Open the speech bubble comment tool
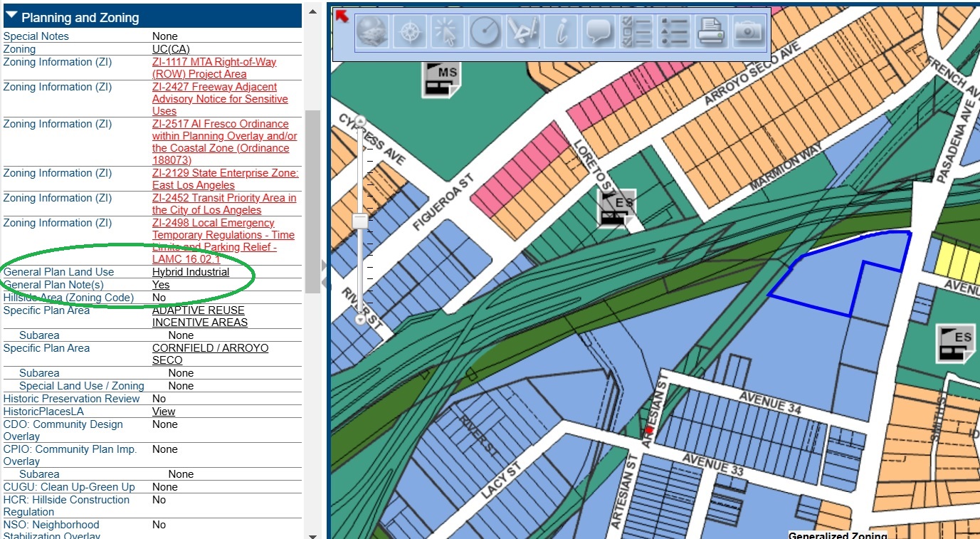 pyautogui.click(x=599, y=32)
